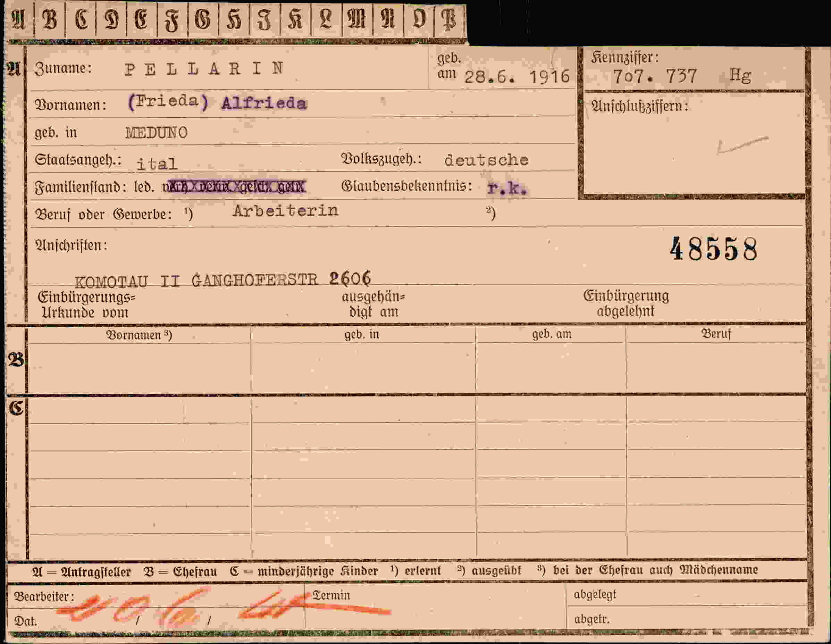Click the 'Einbürgerungs-Urkunde vom' label
The height and width of the screenshot is (644, 831).
[x=87, y=305]
